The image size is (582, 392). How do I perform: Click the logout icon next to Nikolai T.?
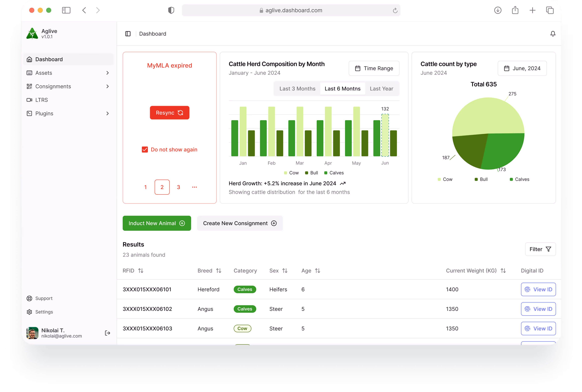[x=107, y=333]
